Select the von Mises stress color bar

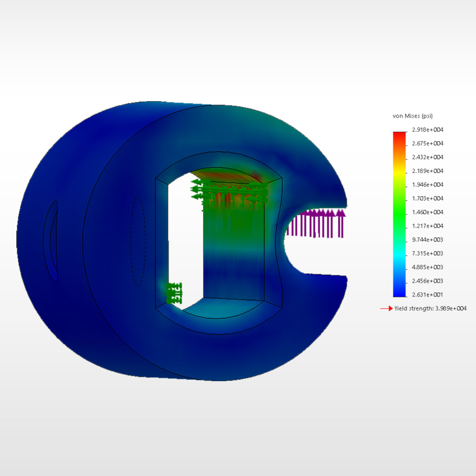[x=399, y=214]
